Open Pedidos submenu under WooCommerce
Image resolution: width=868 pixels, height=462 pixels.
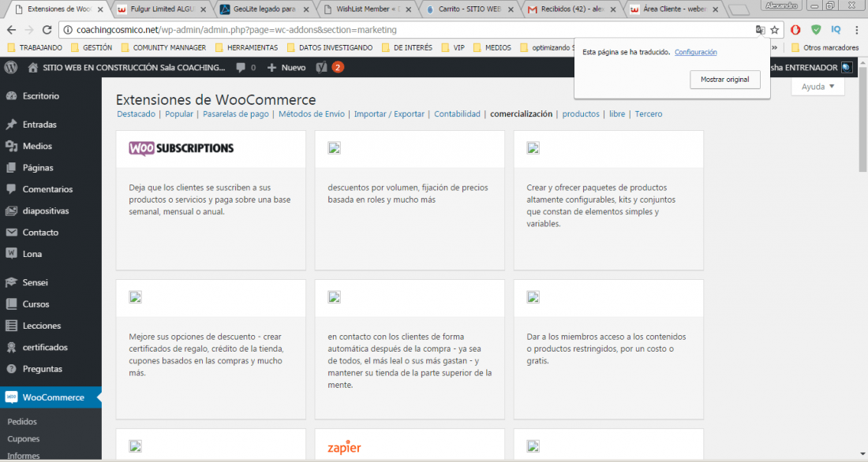tap(22, 422)
